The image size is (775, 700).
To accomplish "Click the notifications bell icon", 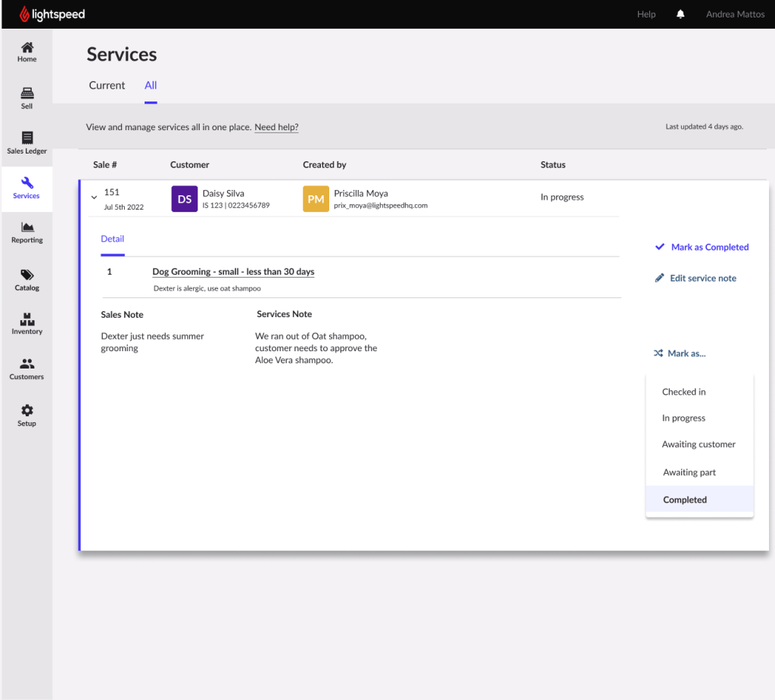I will [680, 14].
